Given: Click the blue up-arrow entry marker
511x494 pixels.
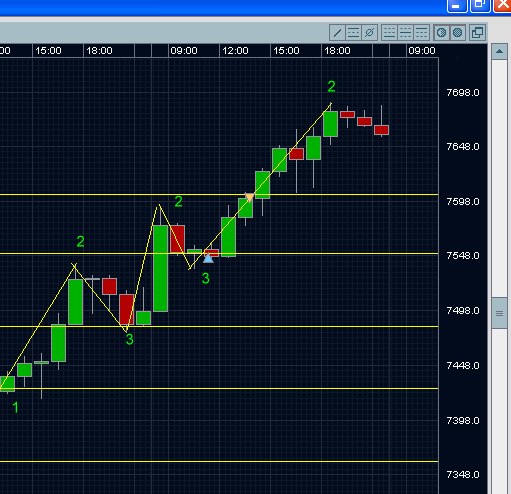Looking at the screenshot, I should pos(208,258).
